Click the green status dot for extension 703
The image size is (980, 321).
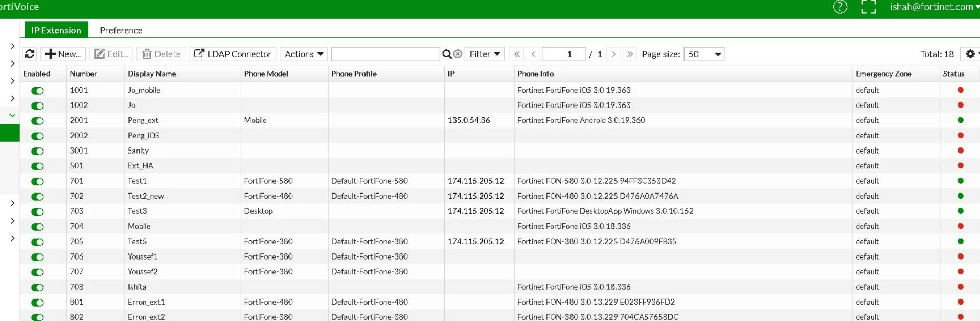(x=960, y=211)
